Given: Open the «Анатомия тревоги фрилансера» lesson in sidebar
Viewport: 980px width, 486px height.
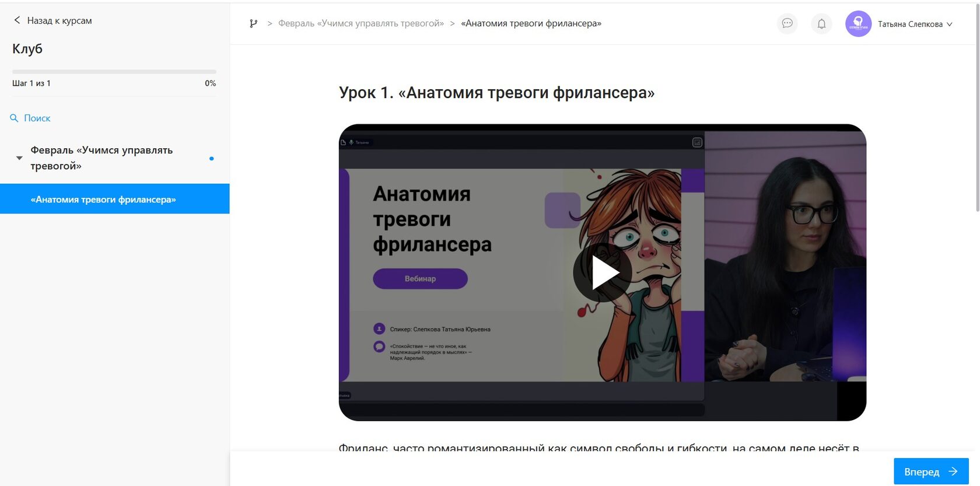Looking at the screenshot, I should (115, 199).
